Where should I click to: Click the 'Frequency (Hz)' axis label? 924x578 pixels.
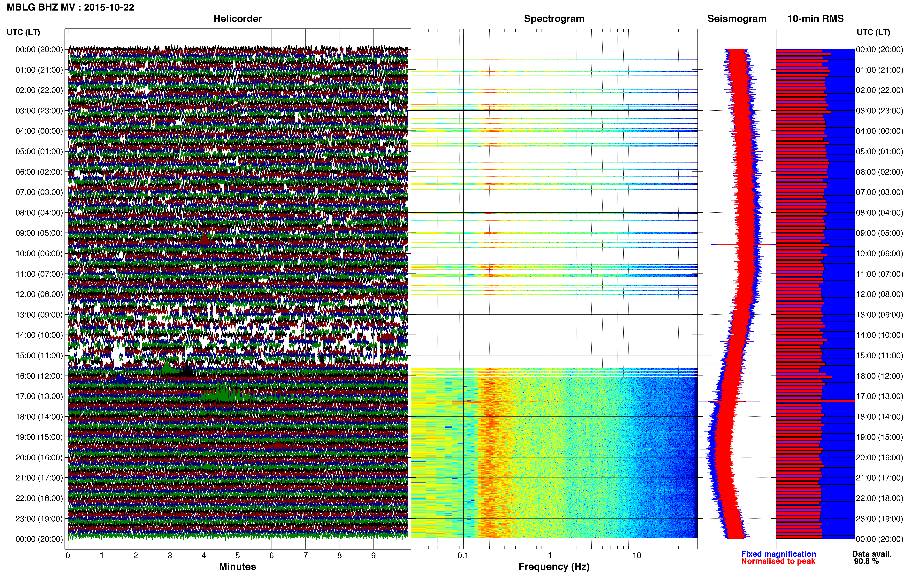(554, 566)
